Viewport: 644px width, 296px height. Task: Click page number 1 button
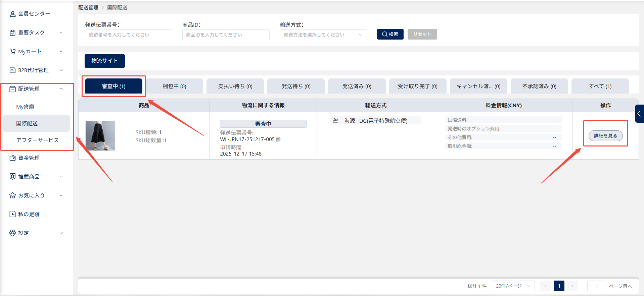(x=559, y=286)
